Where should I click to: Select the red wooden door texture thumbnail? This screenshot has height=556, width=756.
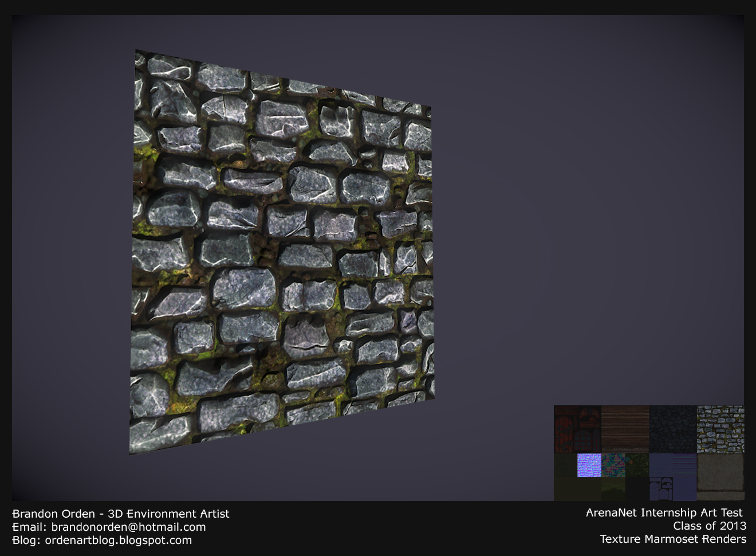[578, 429]
